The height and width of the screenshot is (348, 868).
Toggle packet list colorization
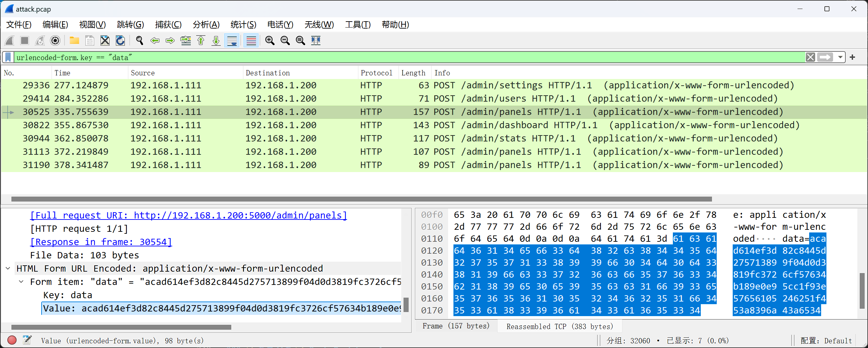[251, 41]
